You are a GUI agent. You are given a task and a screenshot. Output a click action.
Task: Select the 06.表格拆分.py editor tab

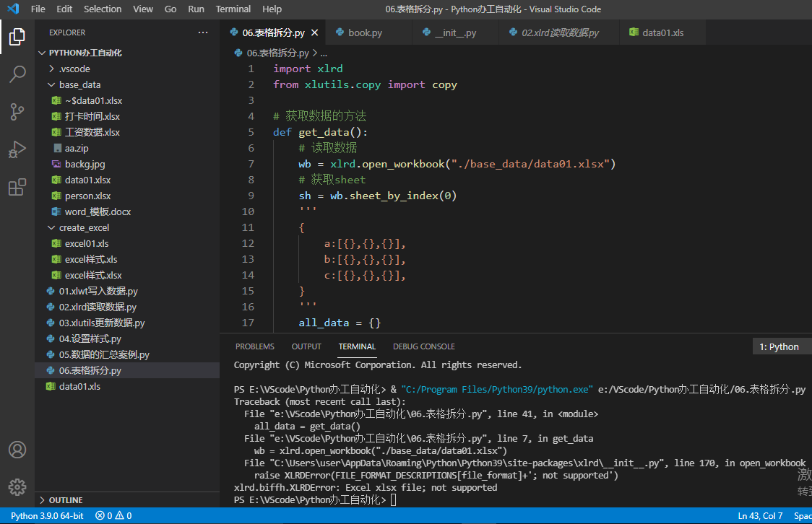273,32
